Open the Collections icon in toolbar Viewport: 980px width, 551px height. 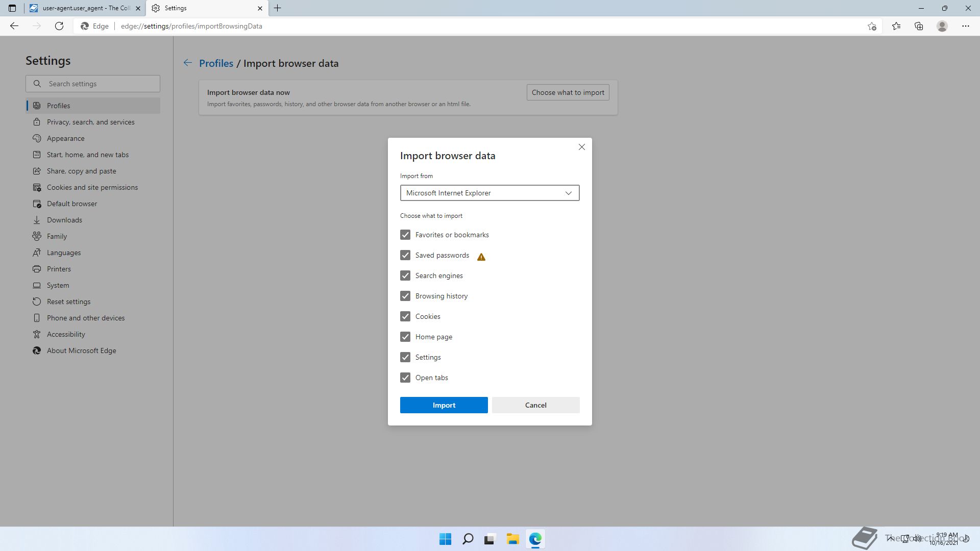tap(919, 26)
